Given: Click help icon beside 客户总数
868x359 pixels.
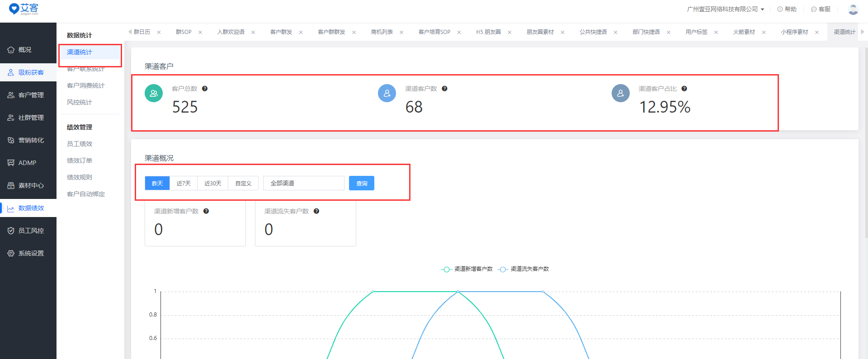Looking at the screenshot, I should pyautogui.click(x=205, y=89).
